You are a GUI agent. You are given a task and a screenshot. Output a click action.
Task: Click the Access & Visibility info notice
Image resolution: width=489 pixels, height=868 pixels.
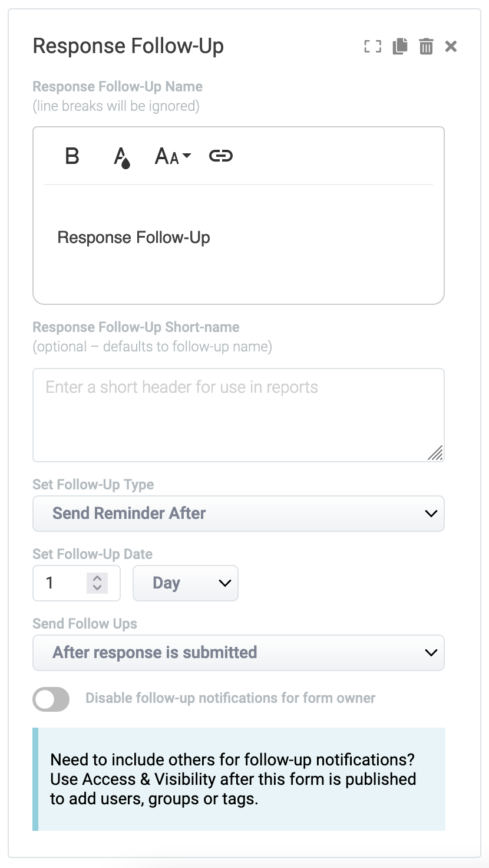tap(239, 779)
